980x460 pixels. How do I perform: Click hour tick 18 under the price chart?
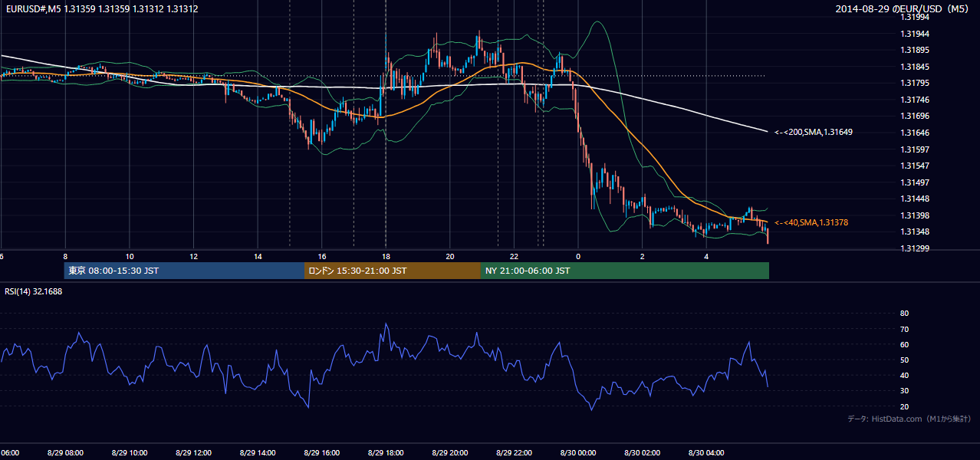386,256
